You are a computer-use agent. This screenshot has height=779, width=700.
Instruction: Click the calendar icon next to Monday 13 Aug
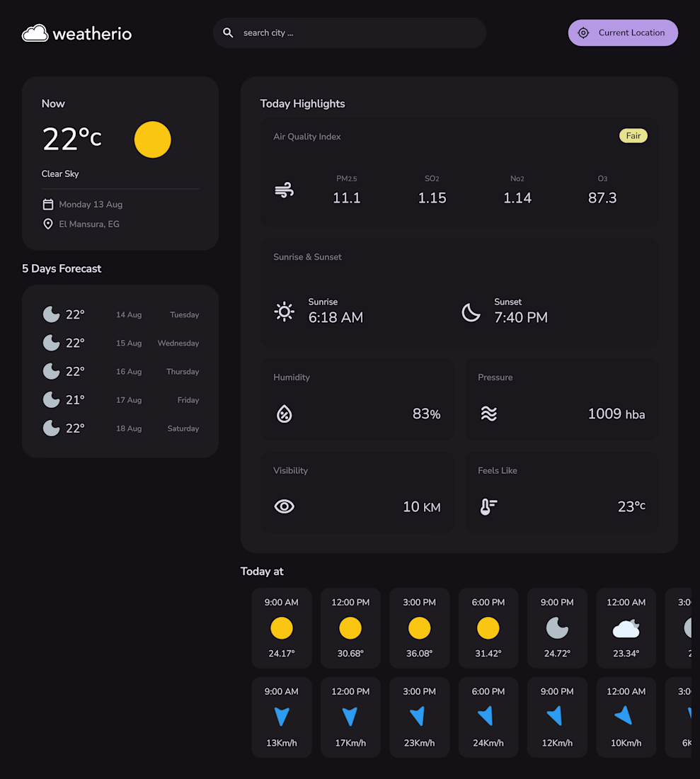[47, 204]
